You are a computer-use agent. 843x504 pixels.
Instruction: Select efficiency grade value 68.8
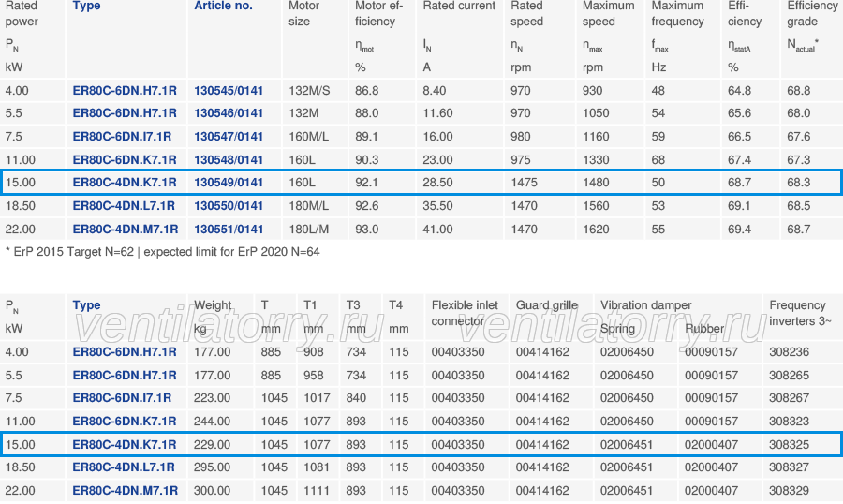pos(799,90)
